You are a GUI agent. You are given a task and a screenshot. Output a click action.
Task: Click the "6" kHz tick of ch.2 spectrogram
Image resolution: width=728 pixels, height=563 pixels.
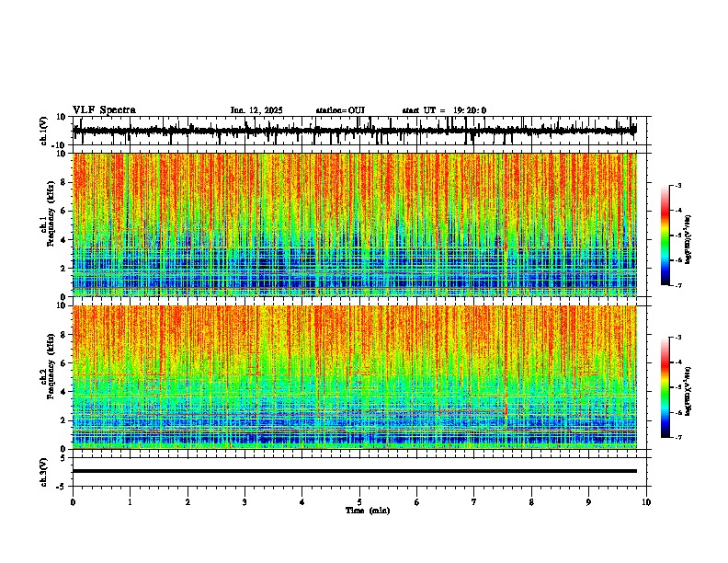(x=63, y=363)
